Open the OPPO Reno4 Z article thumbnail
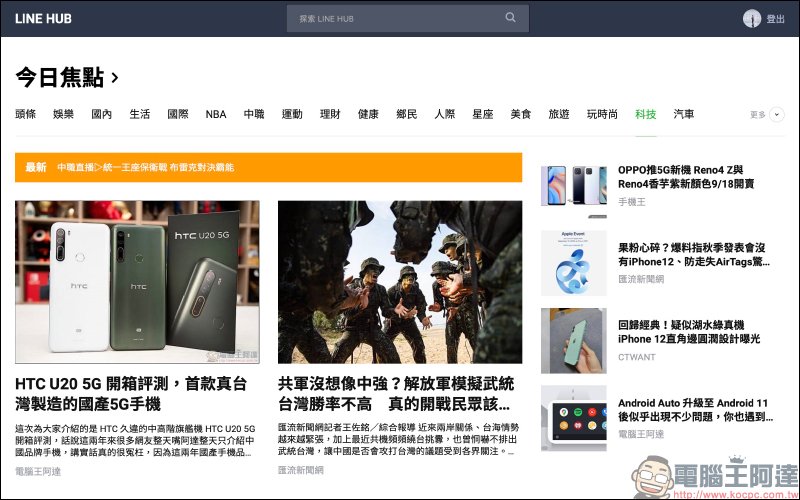Screen dimensions: 800x500 [574, 186]
